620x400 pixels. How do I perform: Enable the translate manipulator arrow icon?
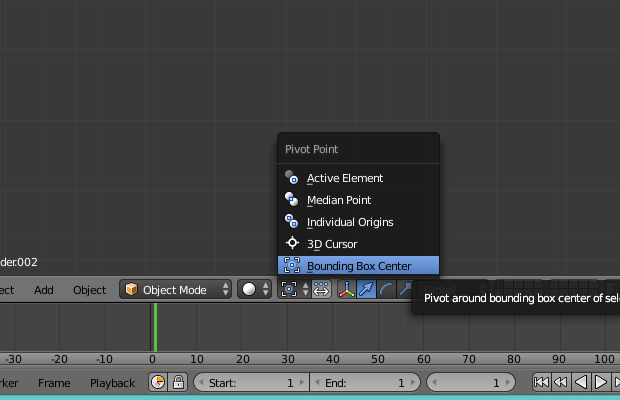366,290
